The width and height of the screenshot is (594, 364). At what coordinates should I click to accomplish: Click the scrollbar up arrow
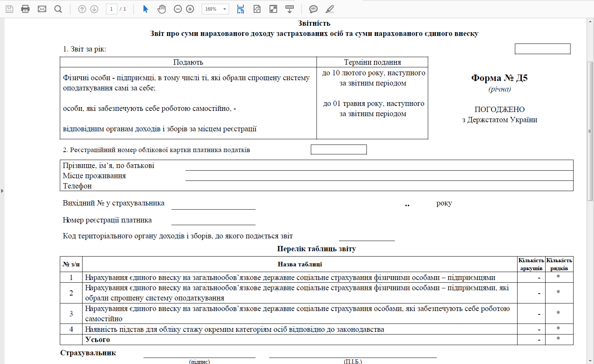[590, 22]
